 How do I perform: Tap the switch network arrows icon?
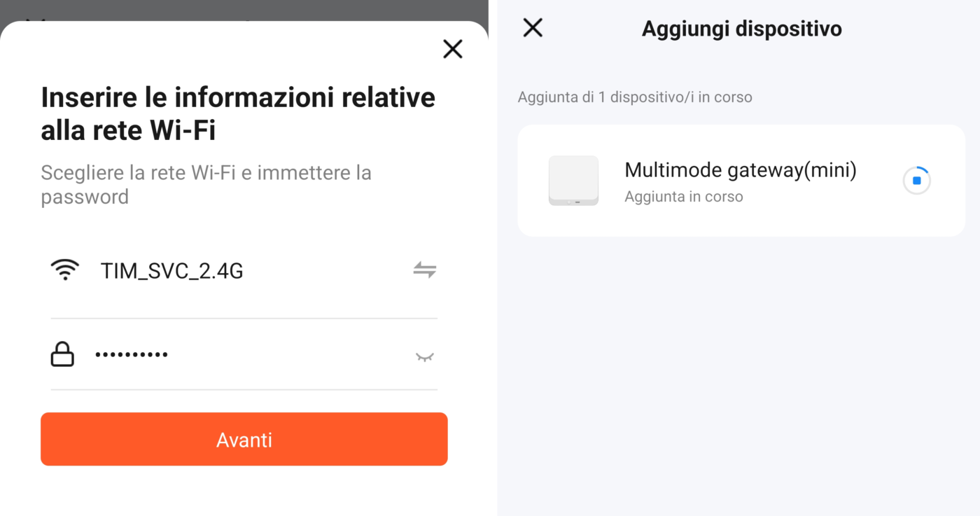tap(424, 270)
